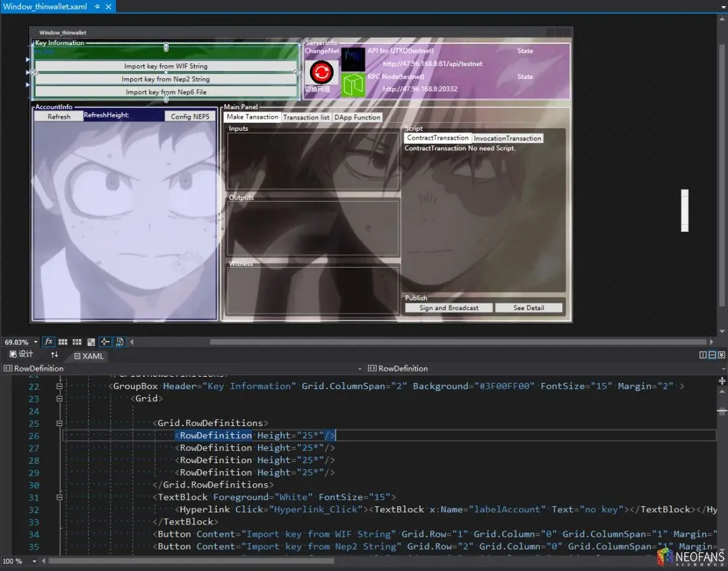Toggle artboard background icon
728x571 pixels.
pyautogui.click(x=91, y=342)
